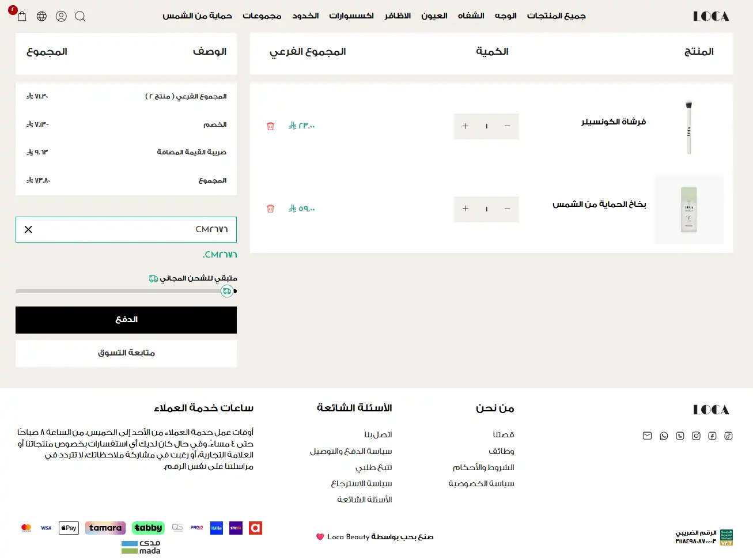
Task: Clear the coupon code with the X icon
Action: pos(28,229)
